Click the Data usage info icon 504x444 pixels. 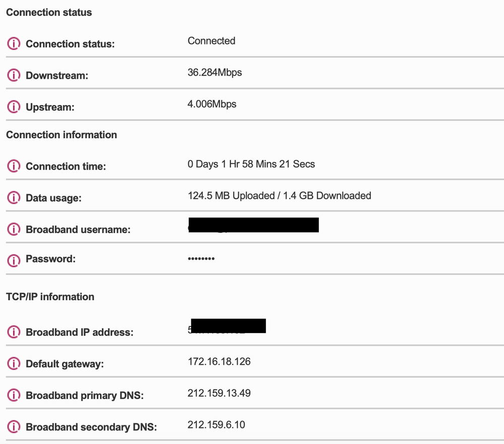(x=14, y=197)
